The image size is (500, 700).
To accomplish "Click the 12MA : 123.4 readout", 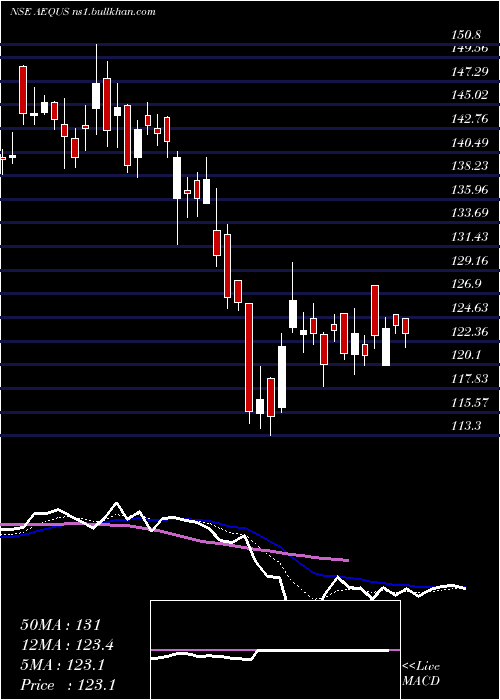I will (67, 645).
